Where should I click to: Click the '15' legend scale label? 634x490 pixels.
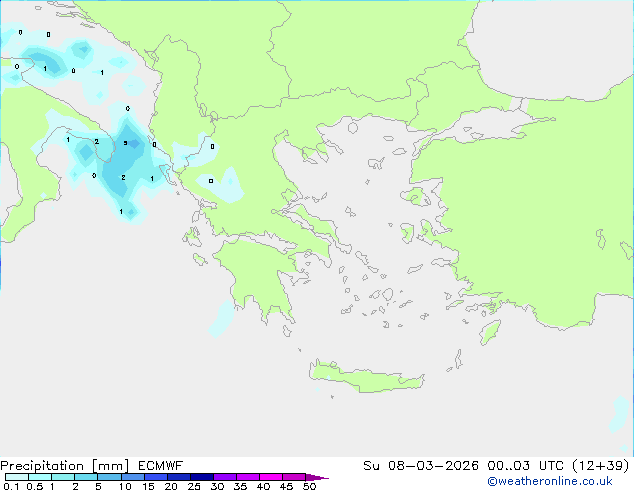click(148, 486)
